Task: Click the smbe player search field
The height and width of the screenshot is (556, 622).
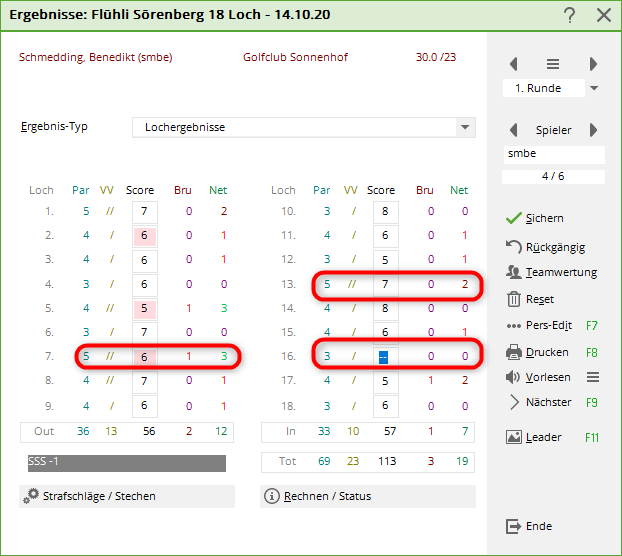Action: 554,154
